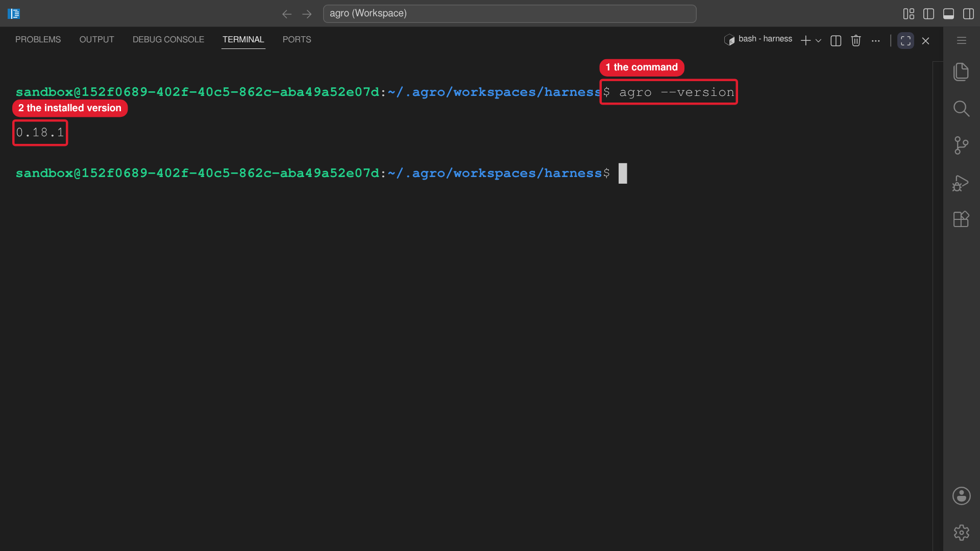Toggle the secondary side bar

968,14
